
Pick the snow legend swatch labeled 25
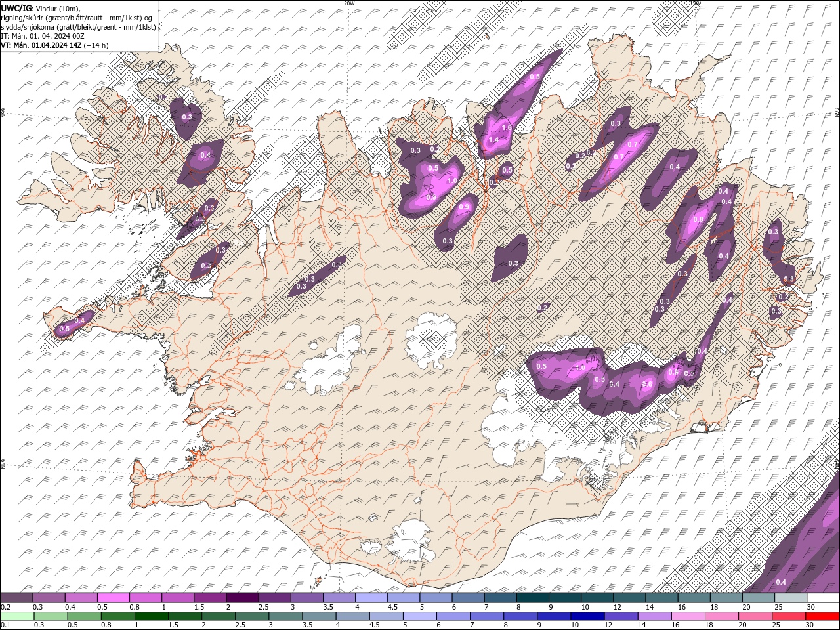click(x=791, y=598)
